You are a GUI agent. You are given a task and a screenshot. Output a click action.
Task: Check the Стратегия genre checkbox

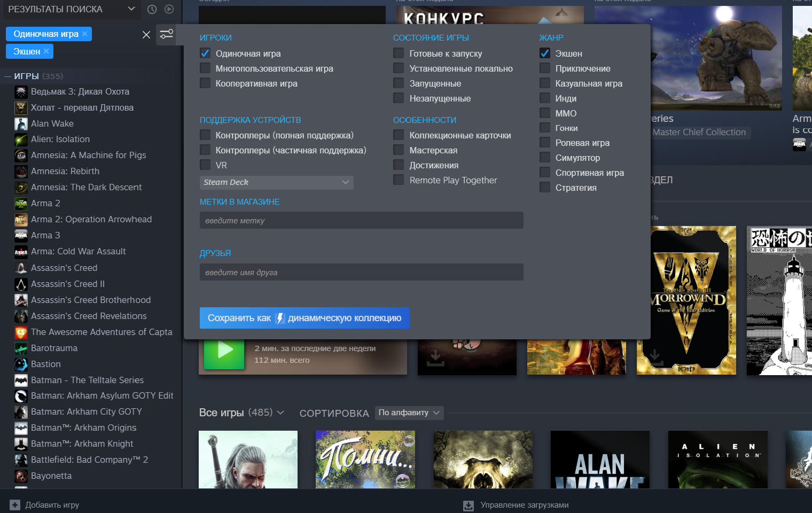545,187
